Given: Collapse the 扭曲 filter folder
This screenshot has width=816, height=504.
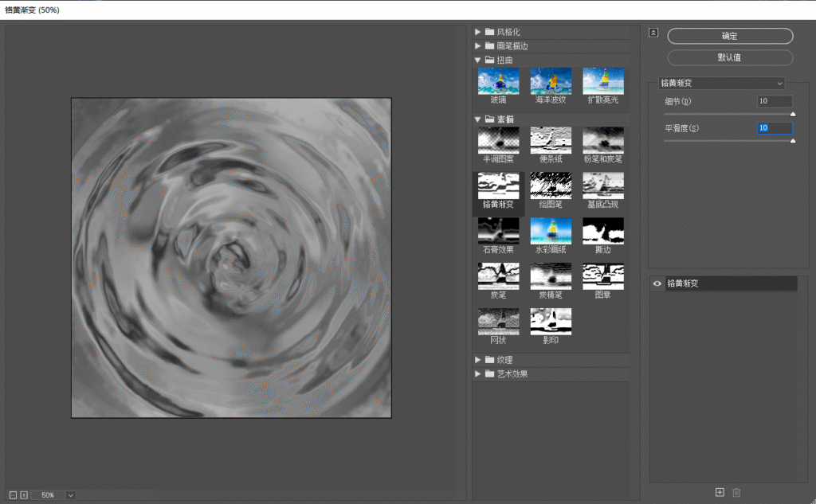Looking at the screenshot, I should point(479,60).
